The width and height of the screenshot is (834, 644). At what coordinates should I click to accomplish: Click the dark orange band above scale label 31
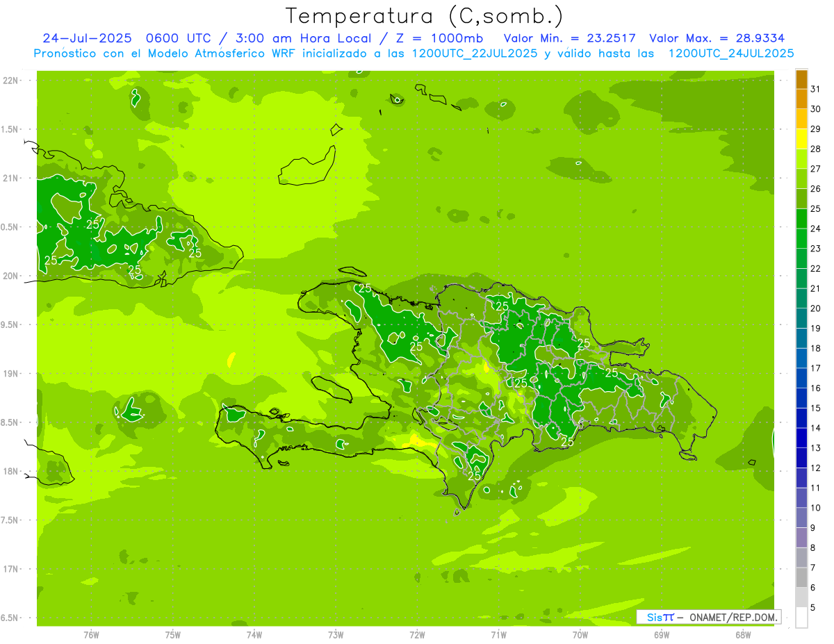[x=801, y=79]
